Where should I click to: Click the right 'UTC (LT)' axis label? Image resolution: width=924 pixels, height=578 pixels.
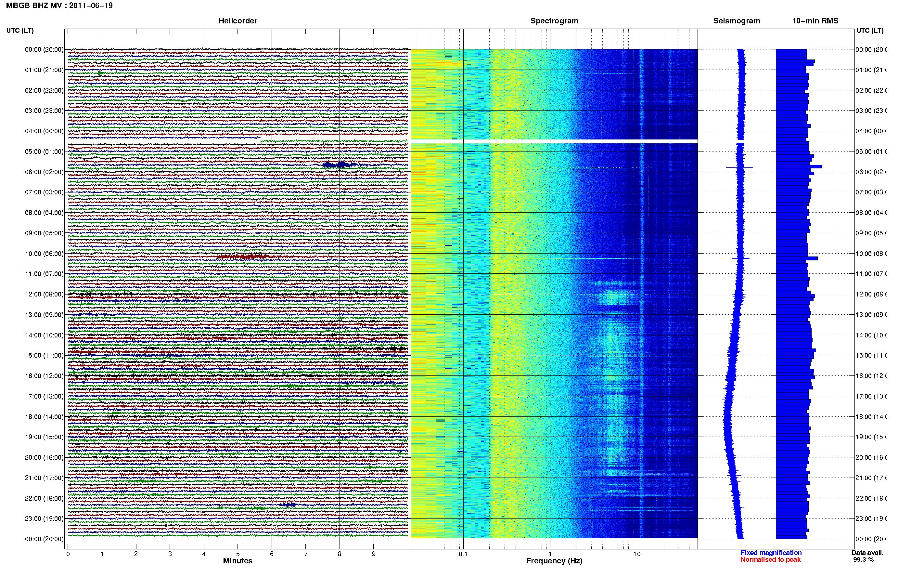(870, 30)
